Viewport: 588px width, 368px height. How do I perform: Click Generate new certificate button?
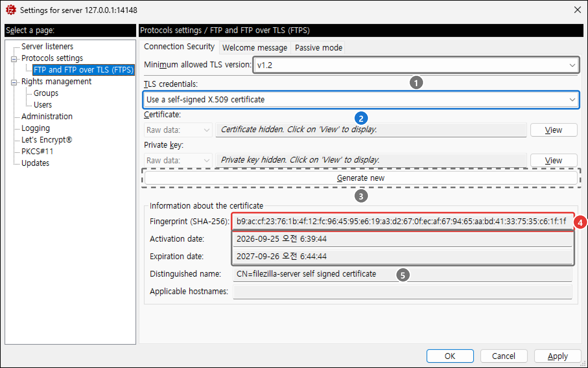361,178
